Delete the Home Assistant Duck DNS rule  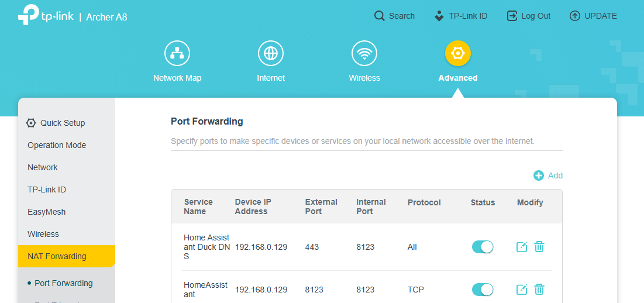(539, 247)
